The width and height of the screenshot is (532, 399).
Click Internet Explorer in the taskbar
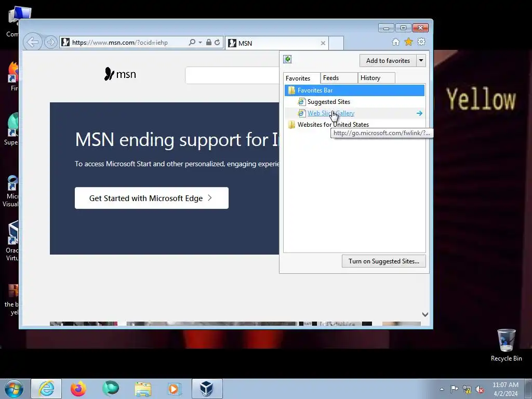point(46,389)
